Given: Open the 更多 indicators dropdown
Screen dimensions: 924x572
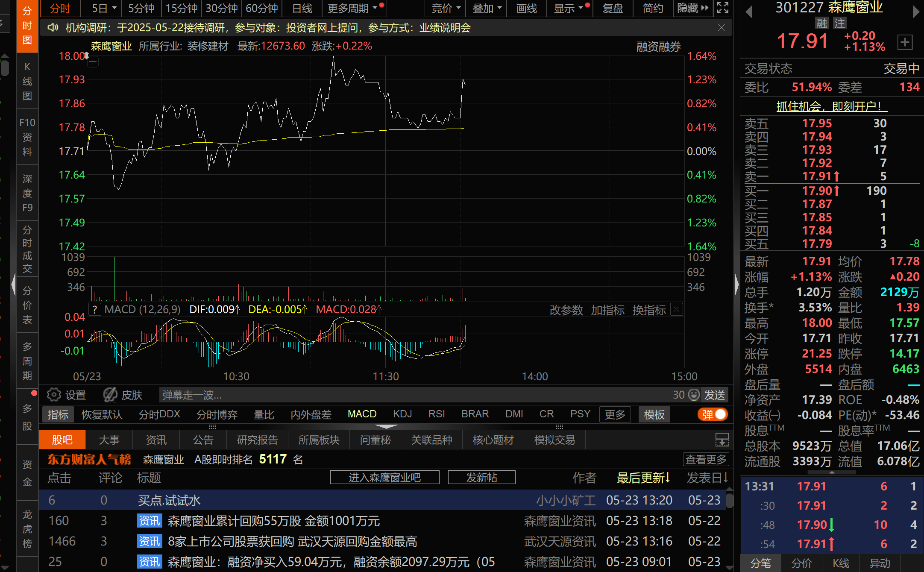Looking at the screenshot, I should (615, 414).
